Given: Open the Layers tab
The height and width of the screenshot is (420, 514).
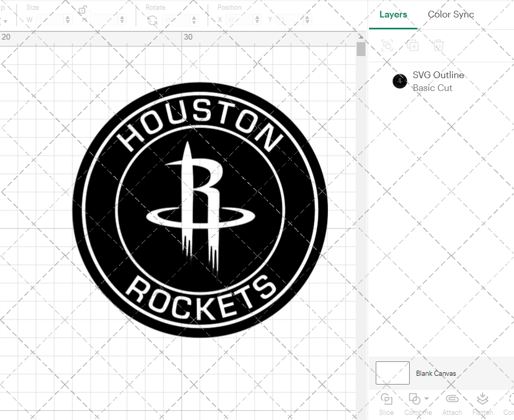Looking at the screenshot, I should click(393, 14).
